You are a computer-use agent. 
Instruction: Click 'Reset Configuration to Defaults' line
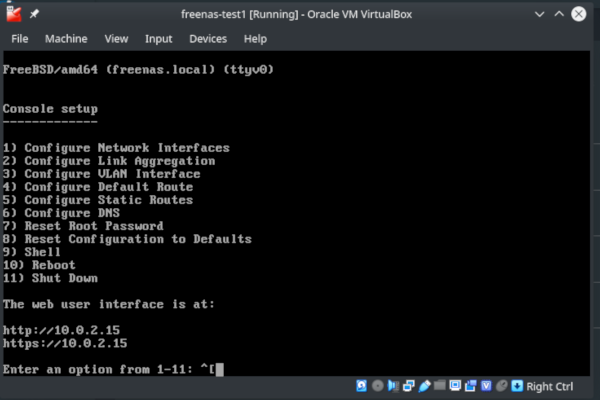(x=127, y=239)
